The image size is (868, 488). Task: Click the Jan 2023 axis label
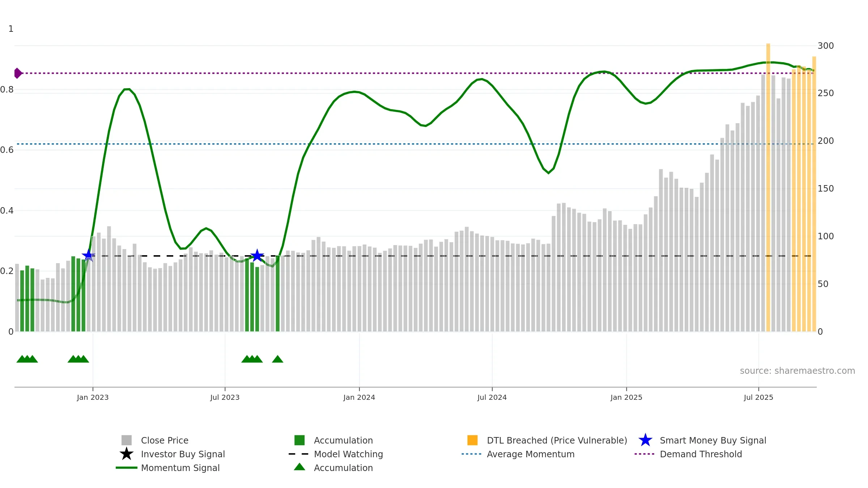(93, 397)
